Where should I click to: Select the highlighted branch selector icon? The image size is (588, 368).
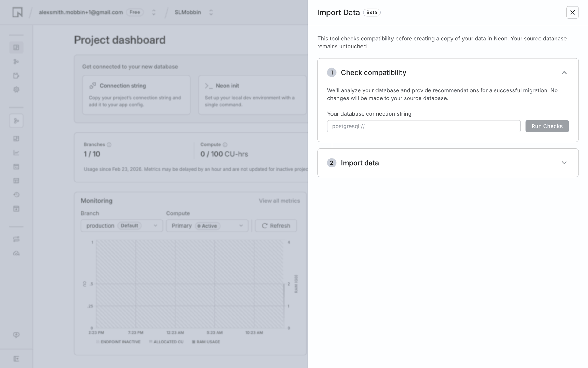(16, 121)
